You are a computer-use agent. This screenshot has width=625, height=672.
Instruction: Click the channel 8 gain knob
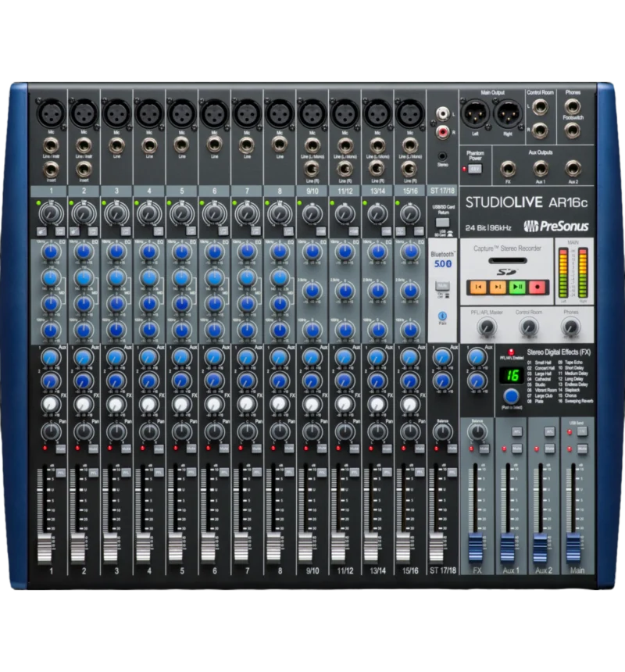[x=280, y=213]
